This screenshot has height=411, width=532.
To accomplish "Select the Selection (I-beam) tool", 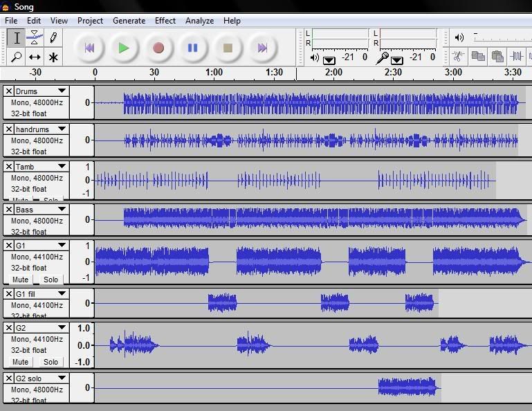I will click(x=16, y=37).
